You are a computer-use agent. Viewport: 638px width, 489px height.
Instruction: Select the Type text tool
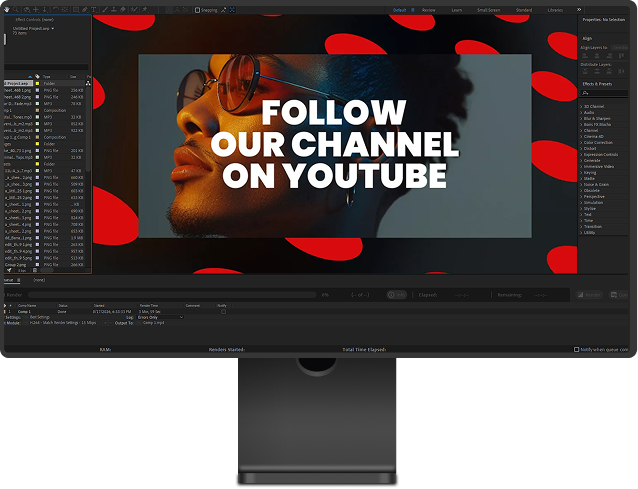point(94,10)
